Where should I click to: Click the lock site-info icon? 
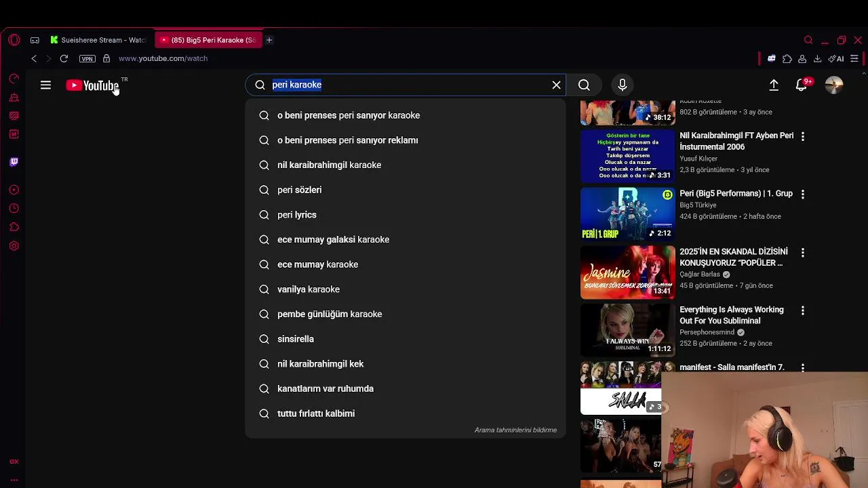tap(106, 58)
